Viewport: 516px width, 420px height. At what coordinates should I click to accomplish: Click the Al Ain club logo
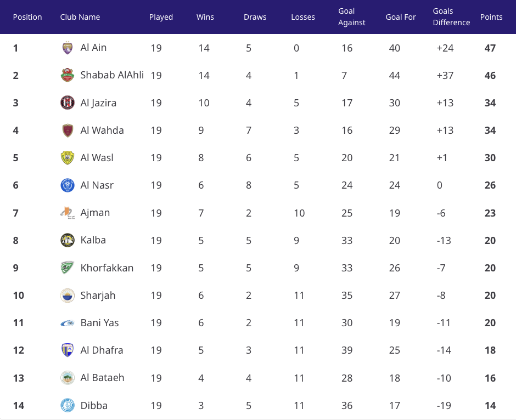pyautogui.click(x=67, y=48)
